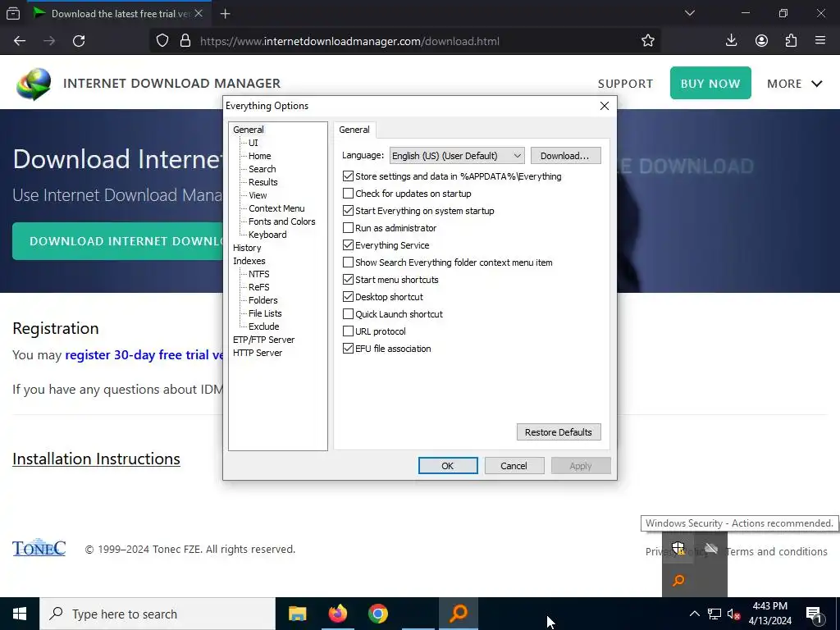The height and width of the screenshot is (630, 840).
Task: Click the Tonec logo in footer
Action: click(39, 547)
